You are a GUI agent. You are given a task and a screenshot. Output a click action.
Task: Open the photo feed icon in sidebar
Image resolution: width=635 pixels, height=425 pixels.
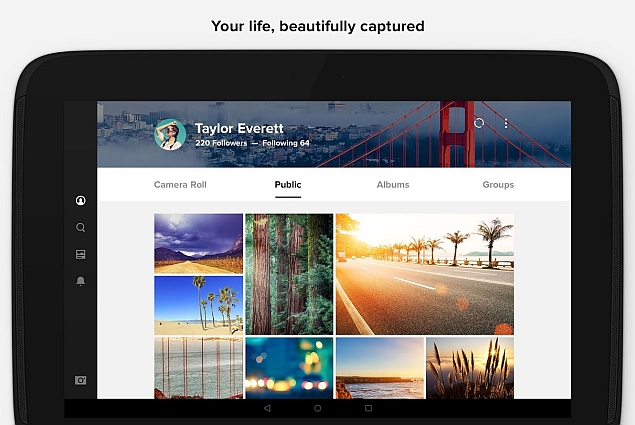click(x=81, y=254)
